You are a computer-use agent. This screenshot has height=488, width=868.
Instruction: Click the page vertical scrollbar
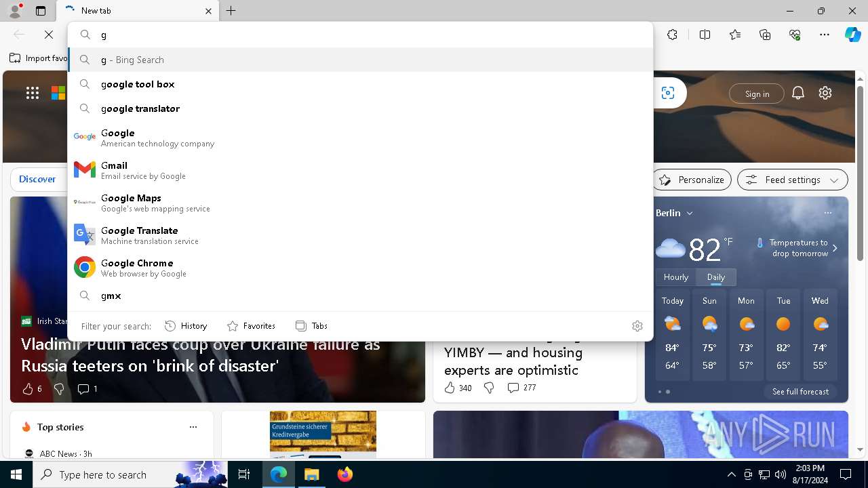point(860,173)
